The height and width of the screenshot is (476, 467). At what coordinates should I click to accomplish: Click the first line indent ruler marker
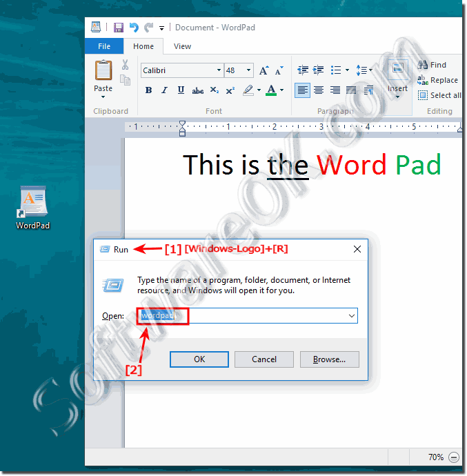[x=182, y=123]
